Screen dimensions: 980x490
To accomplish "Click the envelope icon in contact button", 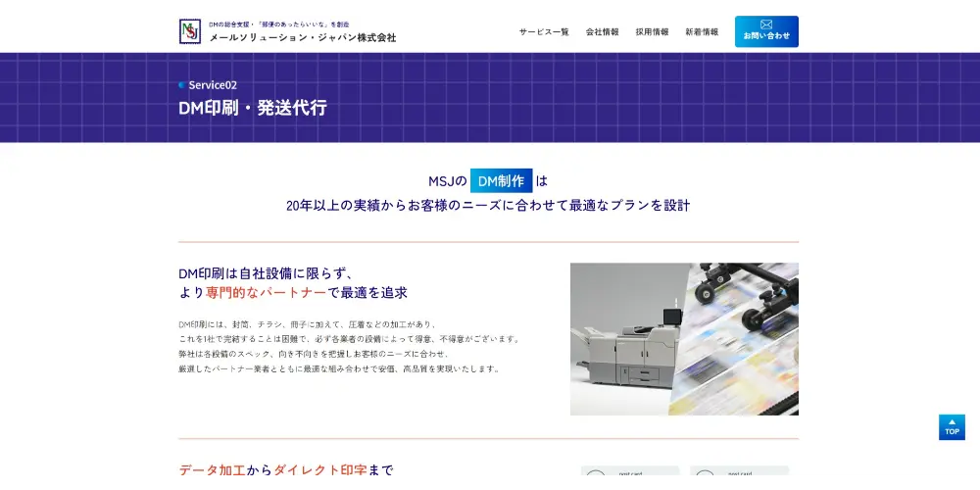I will pos(766,24).
